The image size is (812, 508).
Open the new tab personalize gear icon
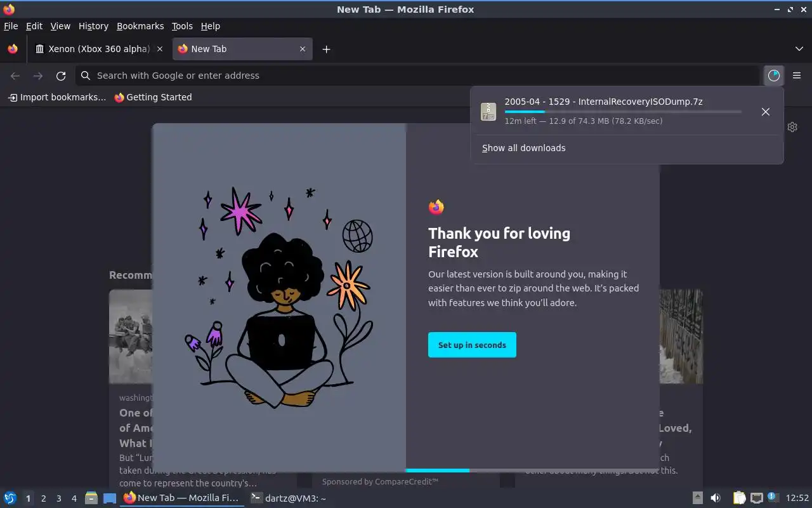click(792, 127)
